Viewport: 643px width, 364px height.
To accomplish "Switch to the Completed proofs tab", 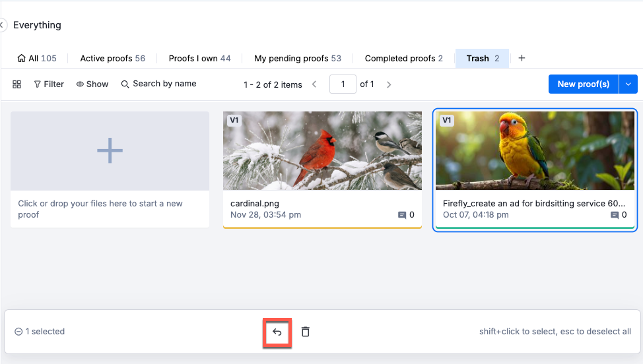I will [x=403, y=58].
